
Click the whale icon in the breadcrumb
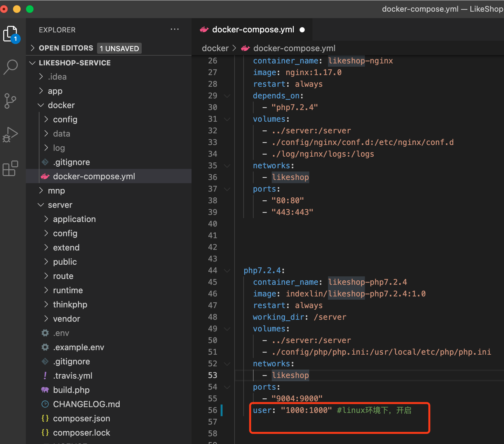(246, 48)
